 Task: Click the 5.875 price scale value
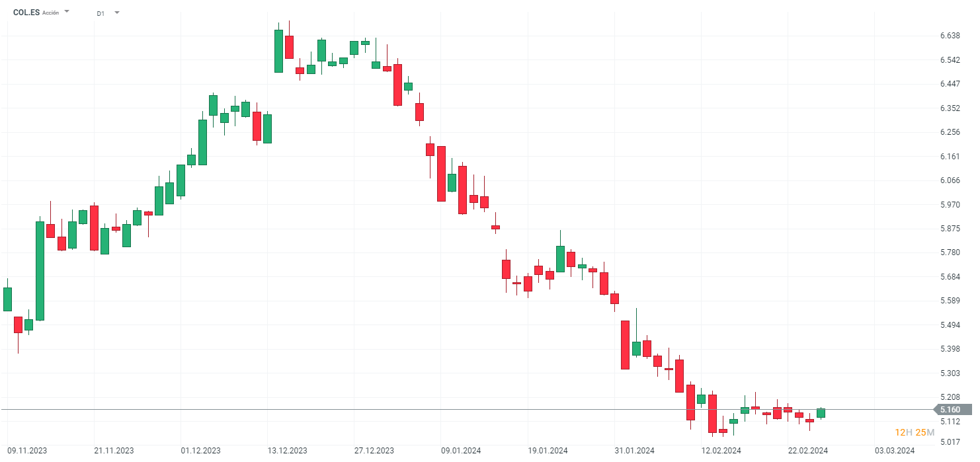[x=950, y=229]
